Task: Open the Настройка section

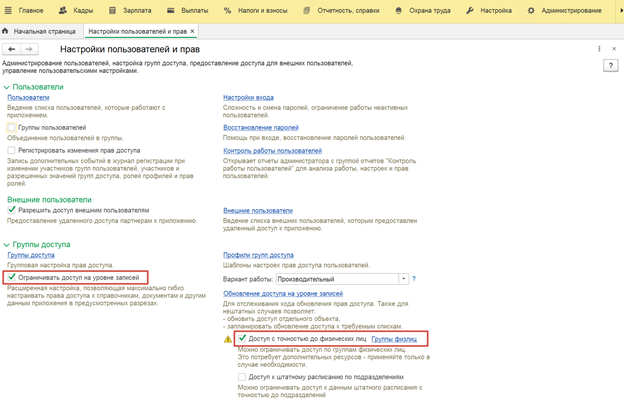Action: point(489,10)
